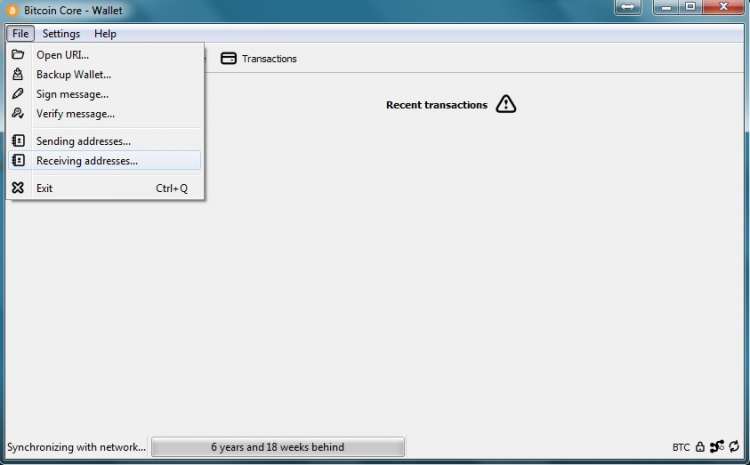Open Receiving addresses... from the menu
This screenshot has width=750, height=465.
(x=105, y=160)
